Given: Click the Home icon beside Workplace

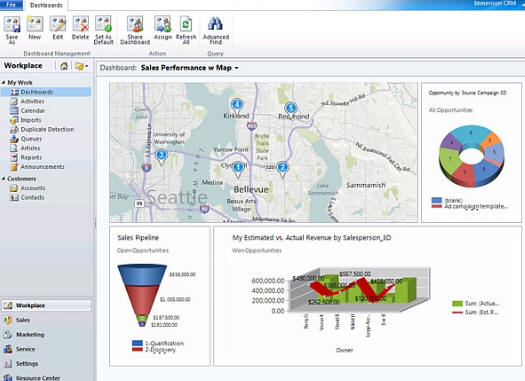Looking at the screenshot, I should [64, 66].
